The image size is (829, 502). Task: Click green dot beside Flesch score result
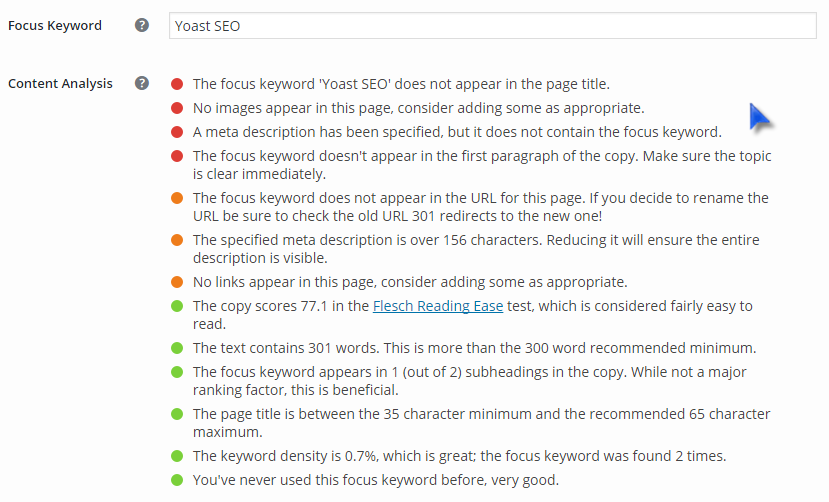coord(177,306)
